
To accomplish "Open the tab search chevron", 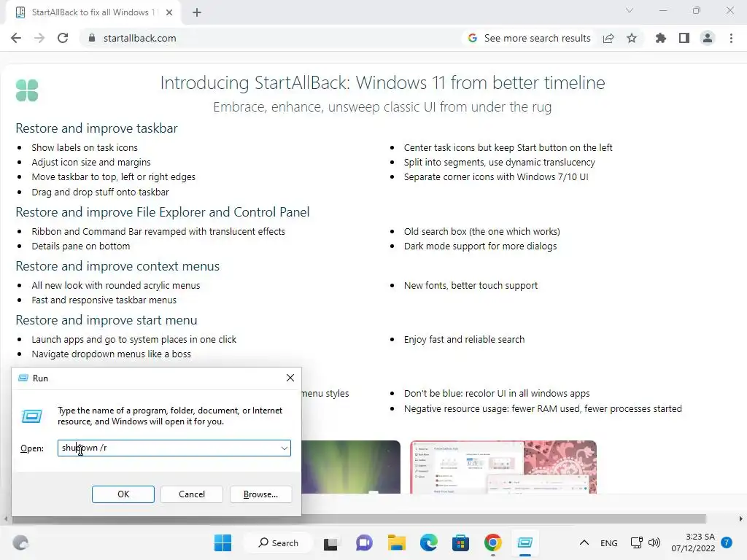I will 630,10.
